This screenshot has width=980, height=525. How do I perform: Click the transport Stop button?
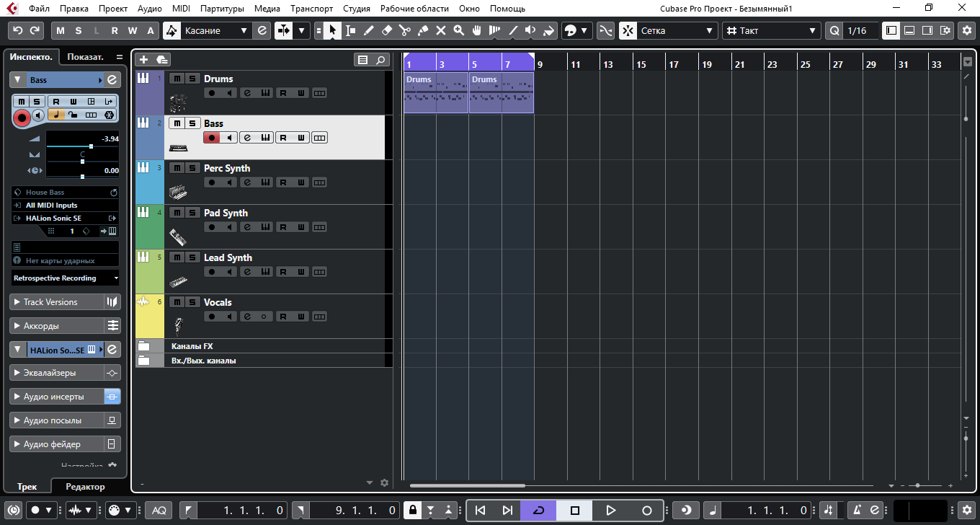(x=575, y=510)
